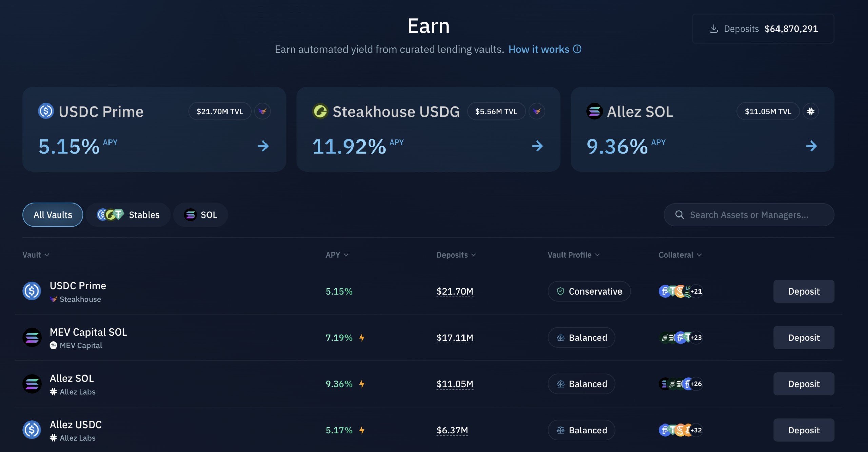Deposit into MEV Capital SOL vault
The width and height of the screenshot is (868, 452).
(804, 338)
